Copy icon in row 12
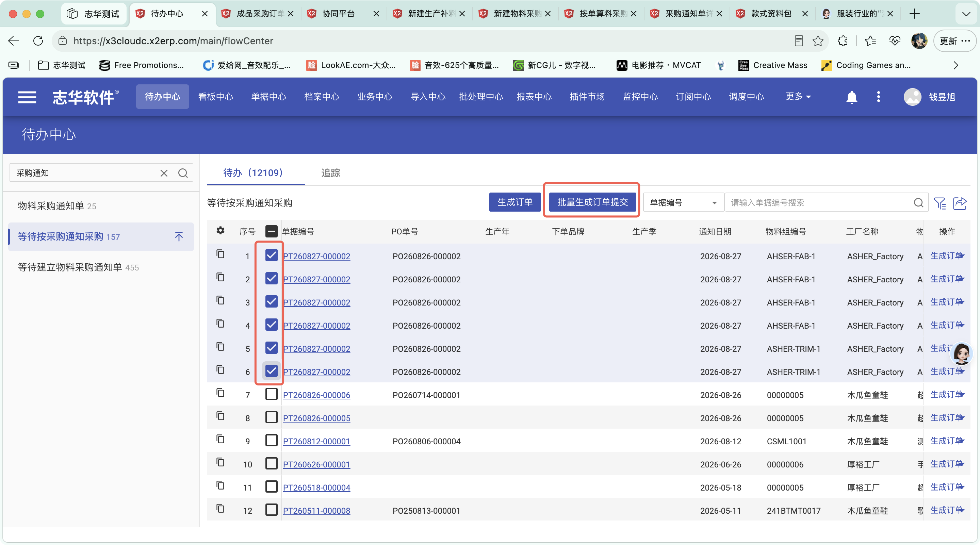Screen dimensions: 980x545 pyautogui.click(x=220, y=509)
